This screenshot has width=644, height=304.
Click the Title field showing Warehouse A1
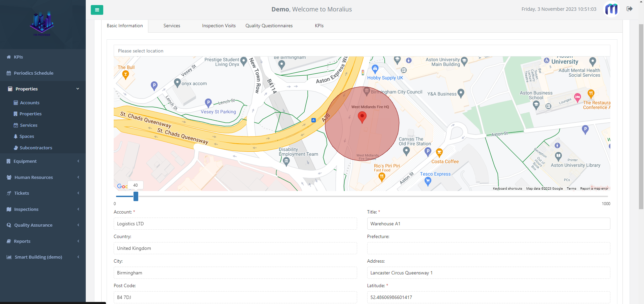coord(489,224)
